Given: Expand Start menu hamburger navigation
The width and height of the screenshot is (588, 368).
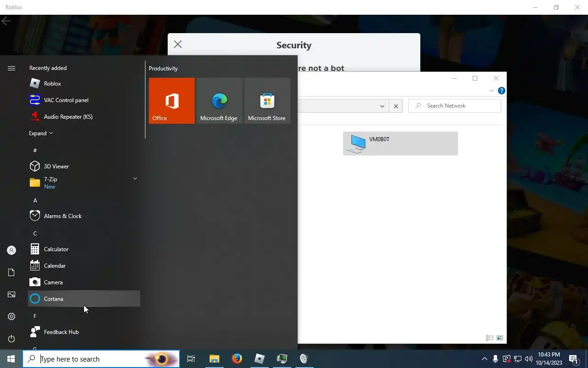Looking at the screenshot, I should pos(11,68).
